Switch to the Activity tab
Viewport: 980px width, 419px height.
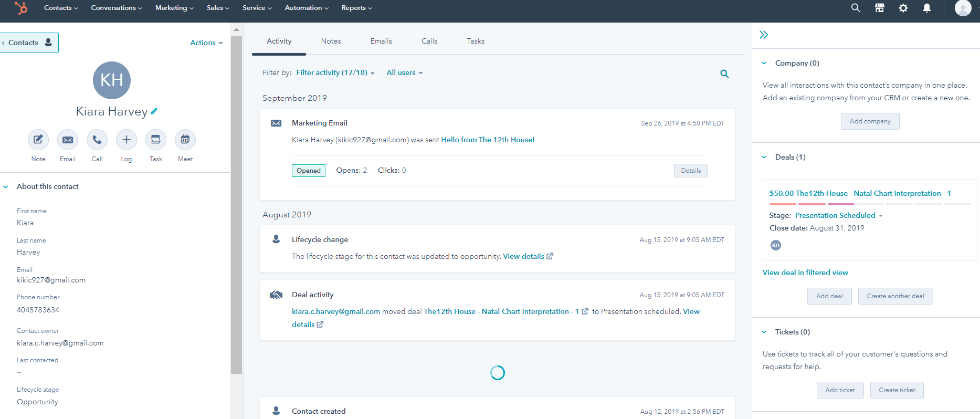tap(279, 41)
